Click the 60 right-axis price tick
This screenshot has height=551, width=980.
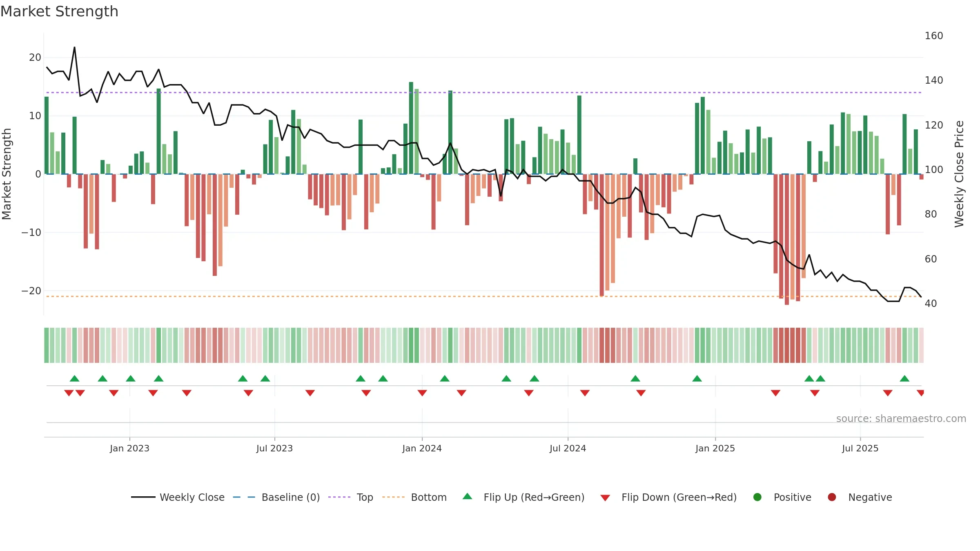coord(931,259)
